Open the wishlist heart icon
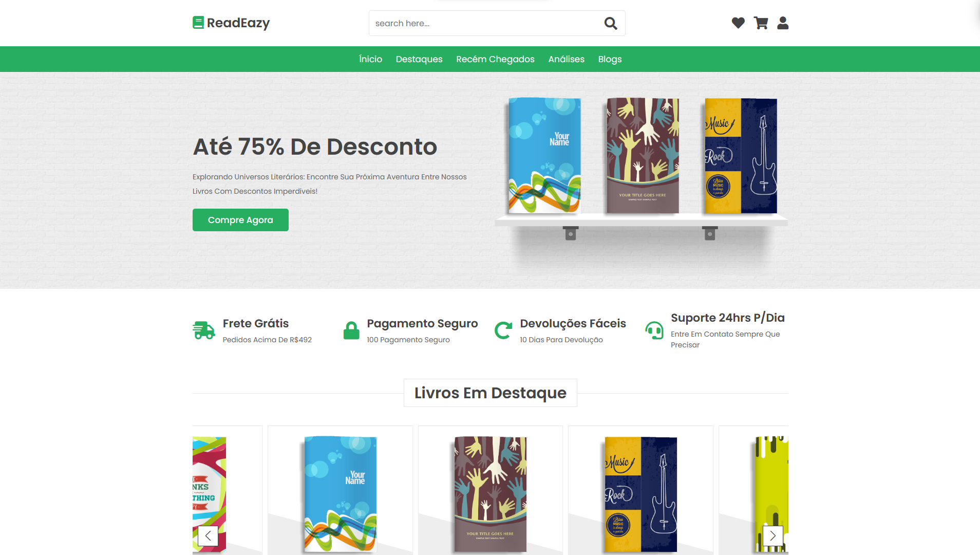 click(x=738, y=23)
